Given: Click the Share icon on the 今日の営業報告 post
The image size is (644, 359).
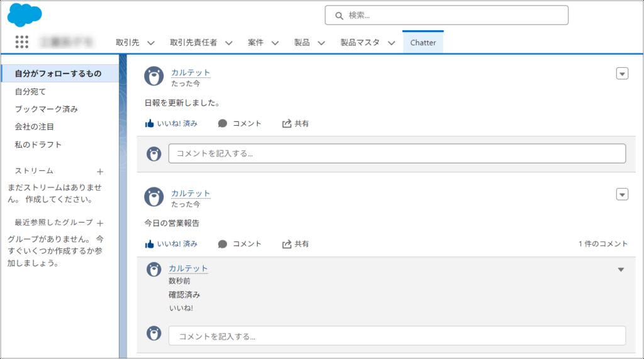Looking at the screenshot, I should click(287, 244).
